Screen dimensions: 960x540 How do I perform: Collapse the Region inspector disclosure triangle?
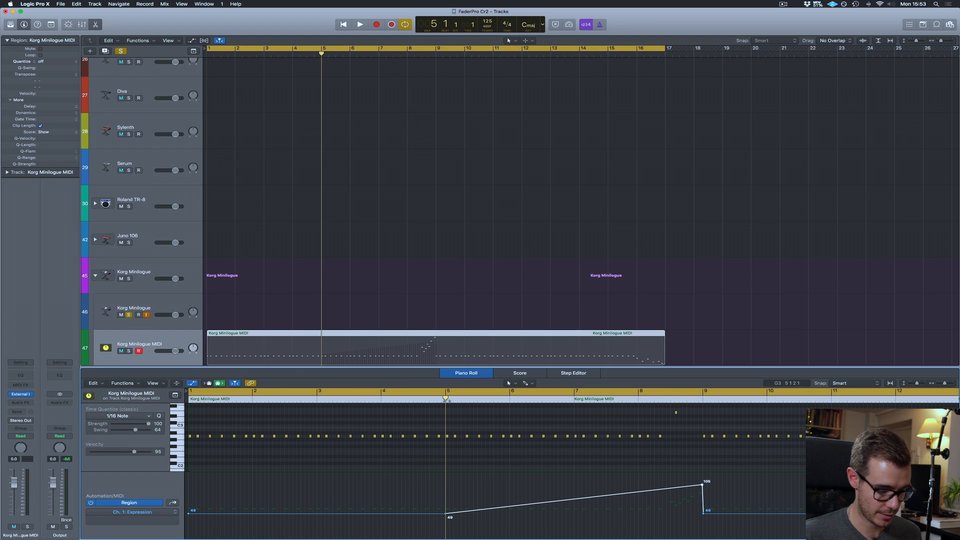(x=7, y=40)
